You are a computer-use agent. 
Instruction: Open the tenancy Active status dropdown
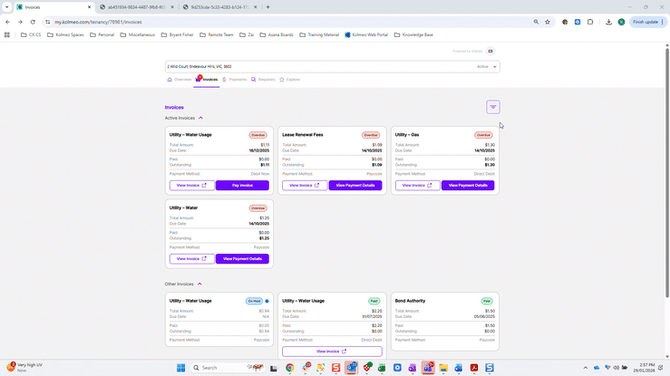(x=487, y=67)
